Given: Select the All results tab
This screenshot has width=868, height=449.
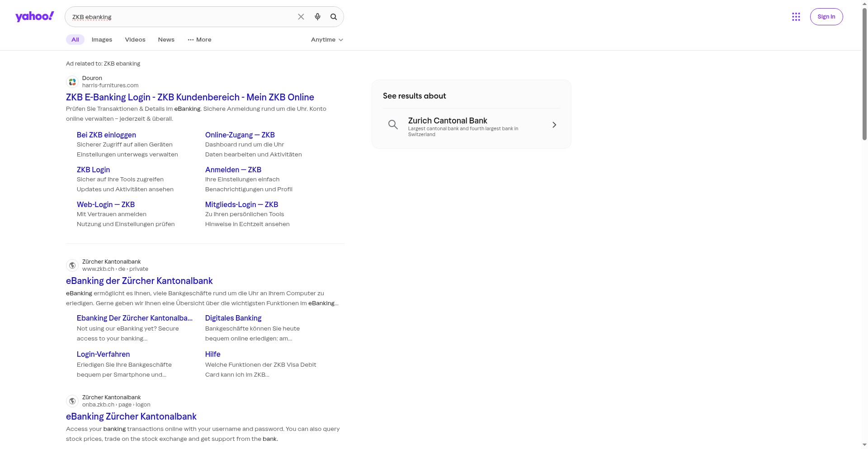Looking at the screenshot, I should 75,40.
